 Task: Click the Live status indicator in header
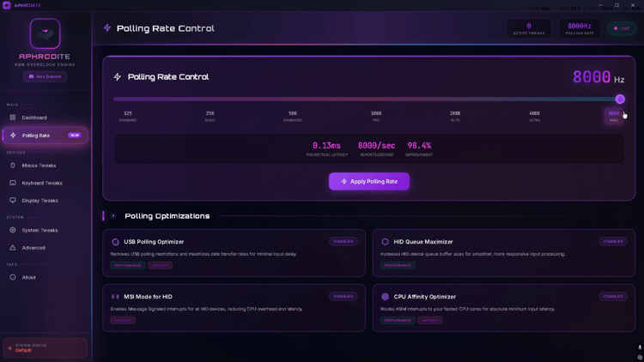click(x=621, y=28)
